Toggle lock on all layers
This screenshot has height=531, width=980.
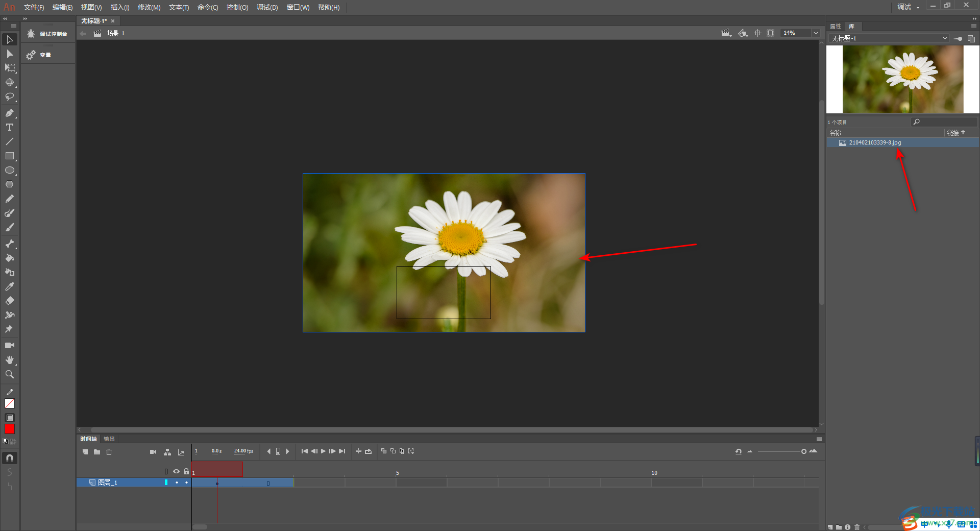tap(186, 471)
